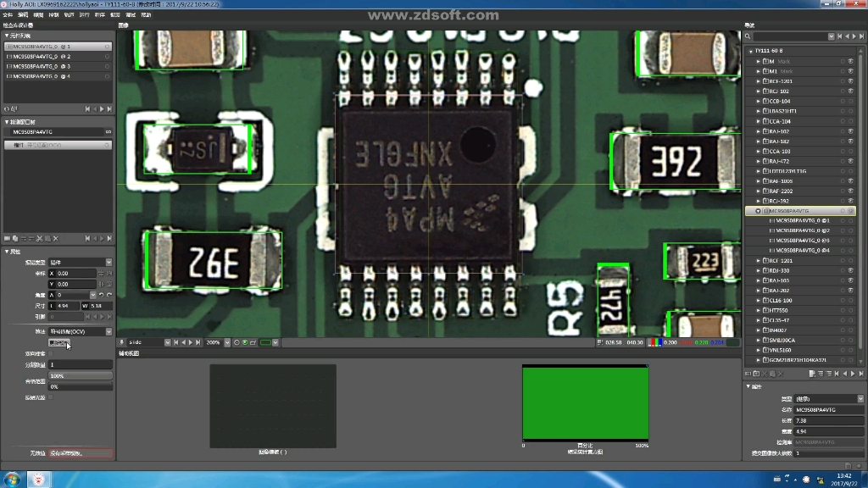Toggle eye visibility for RCJ-102
Viewport: 868px width, 488px height.
(x=851, y=91)
